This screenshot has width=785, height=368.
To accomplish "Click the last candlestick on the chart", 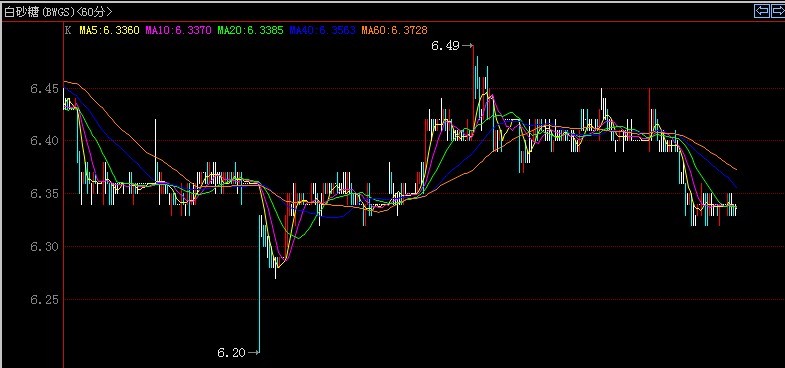I will pyautogui.click(x=735, y=209).
